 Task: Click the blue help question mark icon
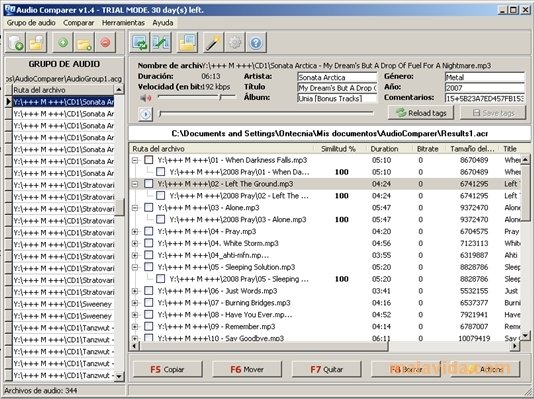pyautogui.click(x=256, y=43)
